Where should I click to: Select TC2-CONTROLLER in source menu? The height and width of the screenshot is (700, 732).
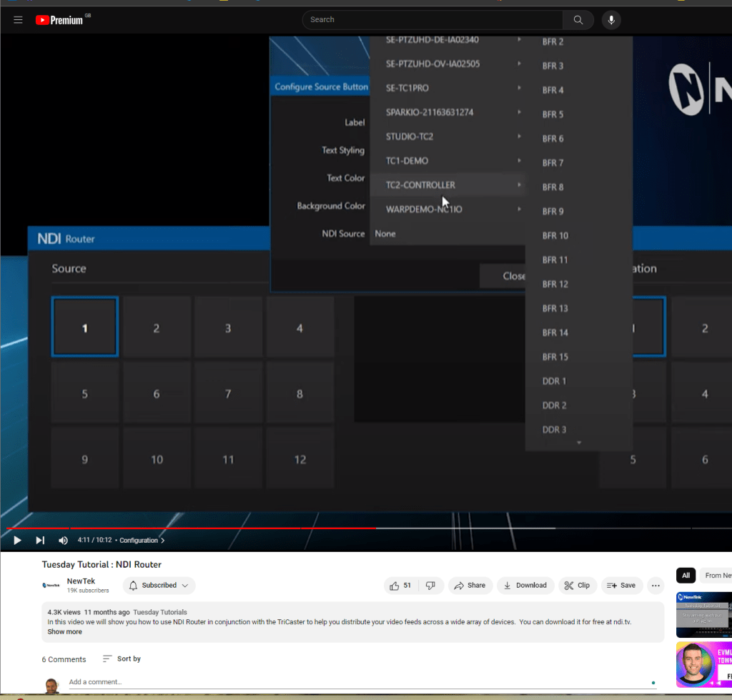447,185
